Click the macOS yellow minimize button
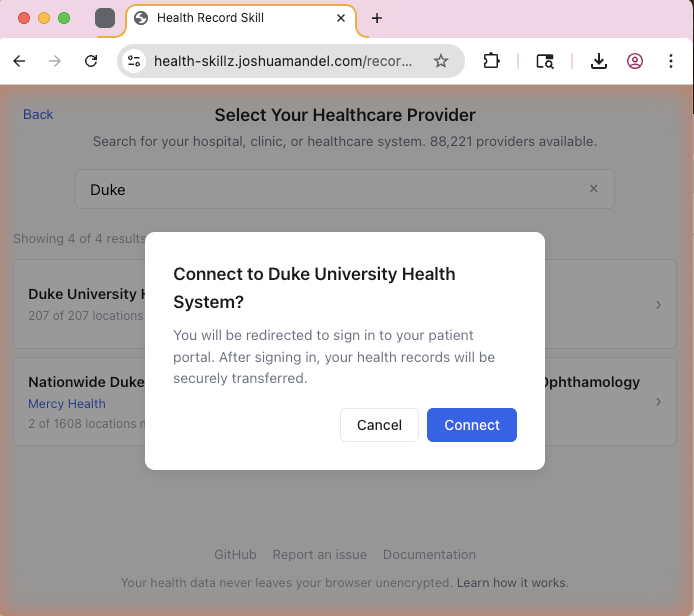694x616 pixels. pyautogui.click(x=44, y=18)
